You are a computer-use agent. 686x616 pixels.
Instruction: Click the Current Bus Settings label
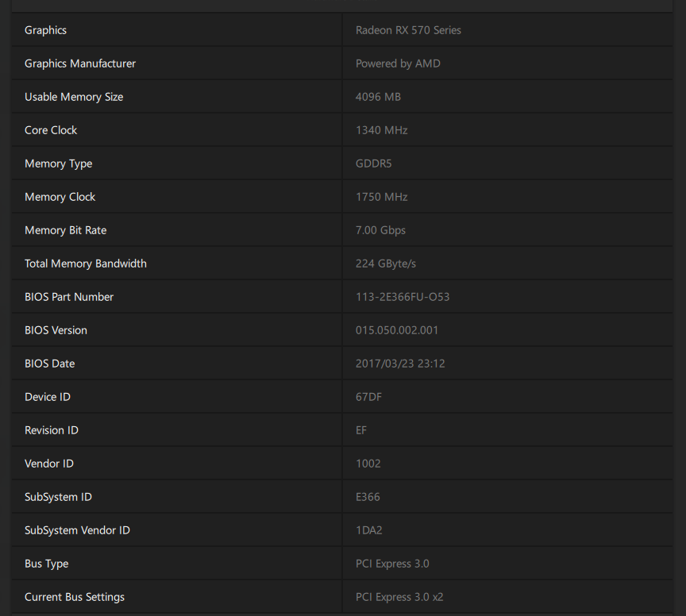75,597
